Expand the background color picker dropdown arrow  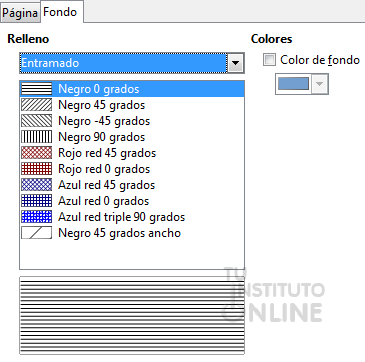(319, 84)
